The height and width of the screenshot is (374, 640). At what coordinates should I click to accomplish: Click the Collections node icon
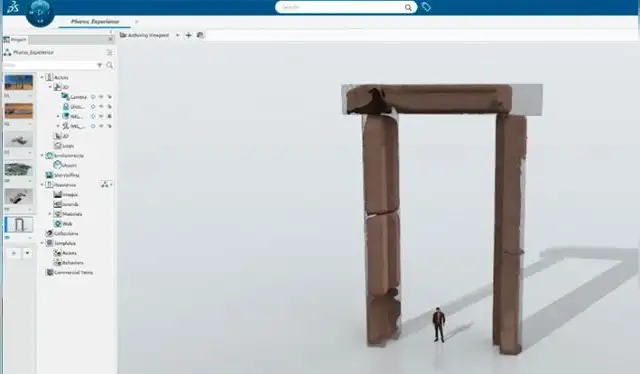tap(49, 233)
